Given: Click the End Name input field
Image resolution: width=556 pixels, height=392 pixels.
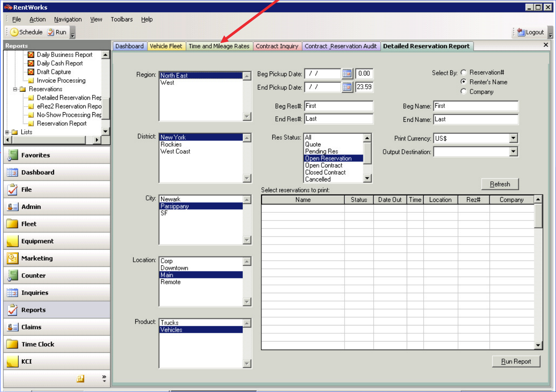Looking at the screenshot, I should [476, 119].
